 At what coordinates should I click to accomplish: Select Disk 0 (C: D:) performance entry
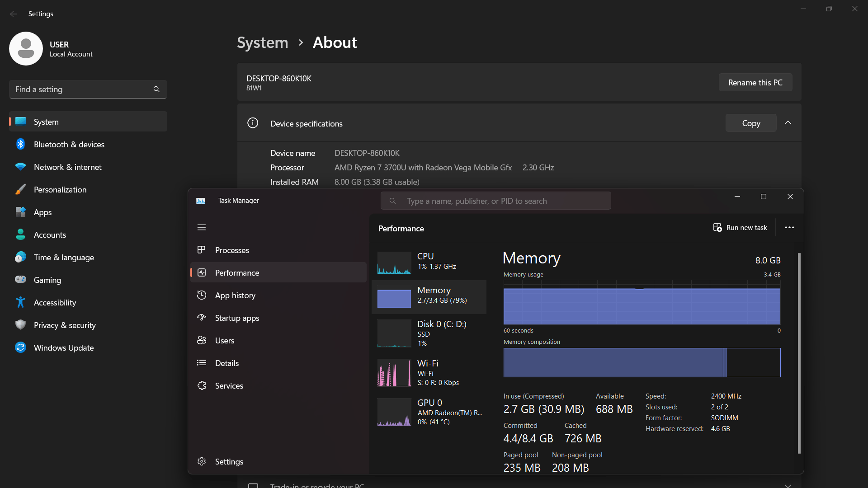(429, 333)
